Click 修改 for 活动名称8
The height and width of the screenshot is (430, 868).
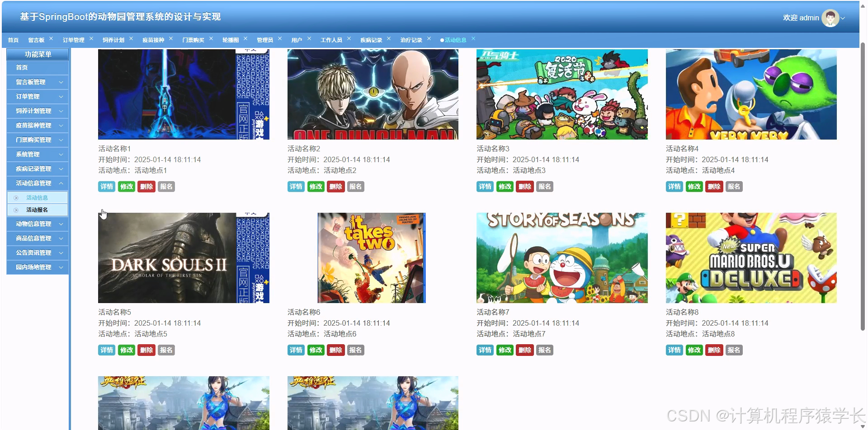point(694,350)
